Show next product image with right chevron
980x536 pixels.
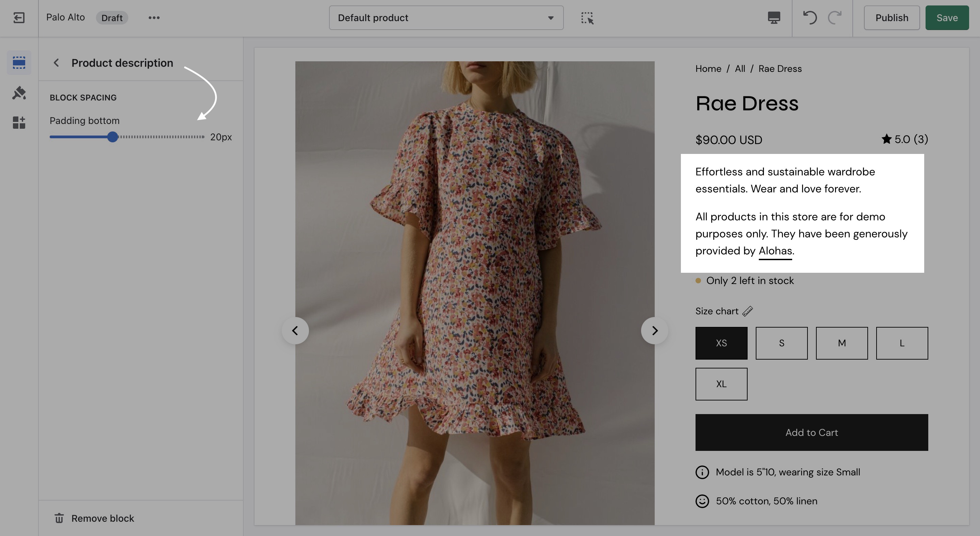654,330
